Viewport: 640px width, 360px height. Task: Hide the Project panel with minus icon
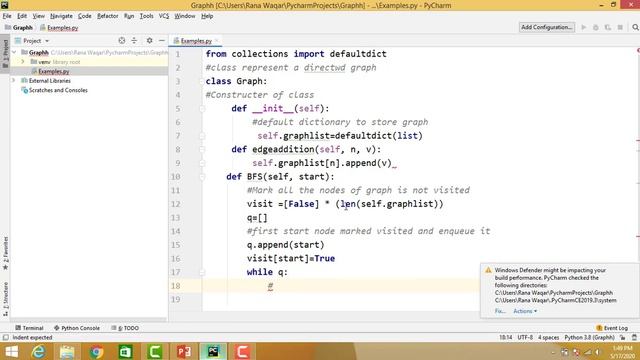pyautogui.click(x=162, y=40)
